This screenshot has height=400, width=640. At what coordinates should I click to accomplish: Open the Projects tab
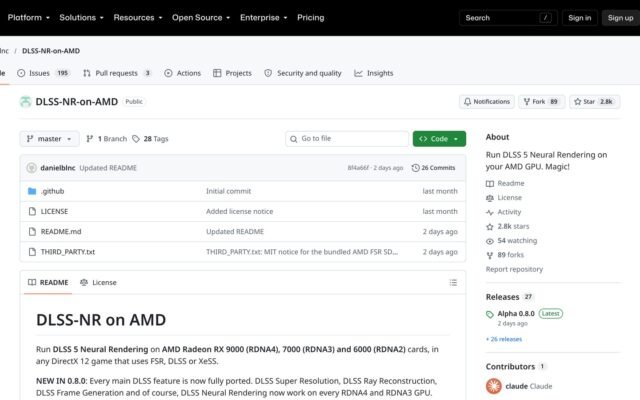232,73
